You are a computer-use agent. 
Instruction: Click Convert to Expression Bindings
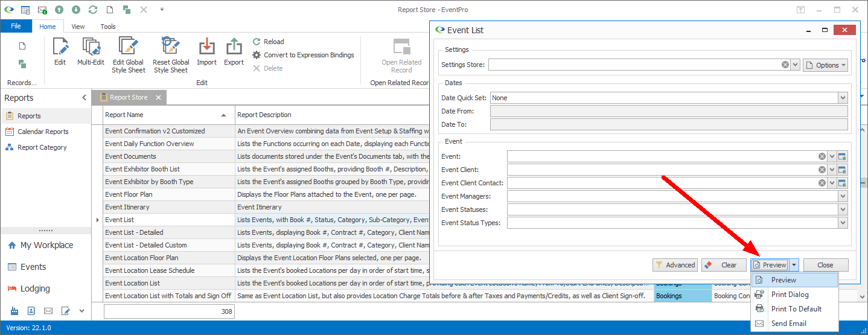303,55
